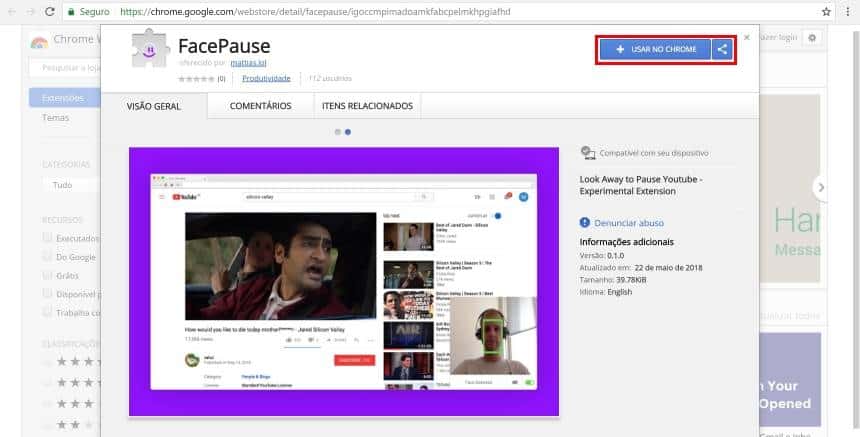Viewport: 860px width, 437px height.
Task: Click the update date 22 de maio de 2018
Action: (x=668, y=268)
